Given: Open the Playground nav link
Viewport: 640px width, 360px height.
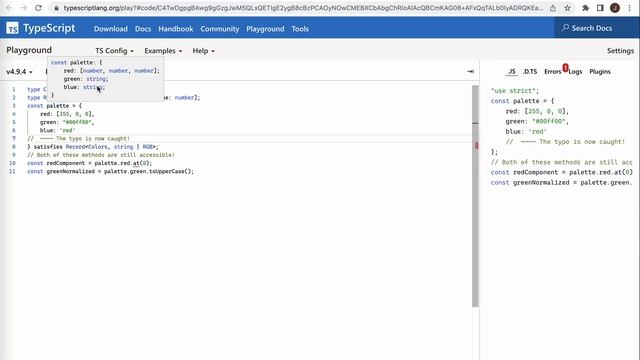Looking at the screenshot, I should (x=265, y=29).
